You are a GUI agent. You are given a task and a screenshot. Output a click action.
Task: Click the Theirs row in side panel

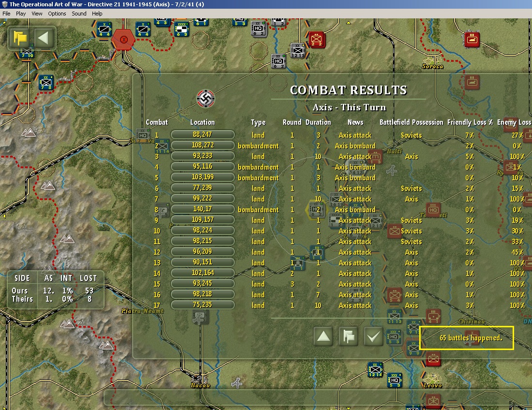click(53, 299)
